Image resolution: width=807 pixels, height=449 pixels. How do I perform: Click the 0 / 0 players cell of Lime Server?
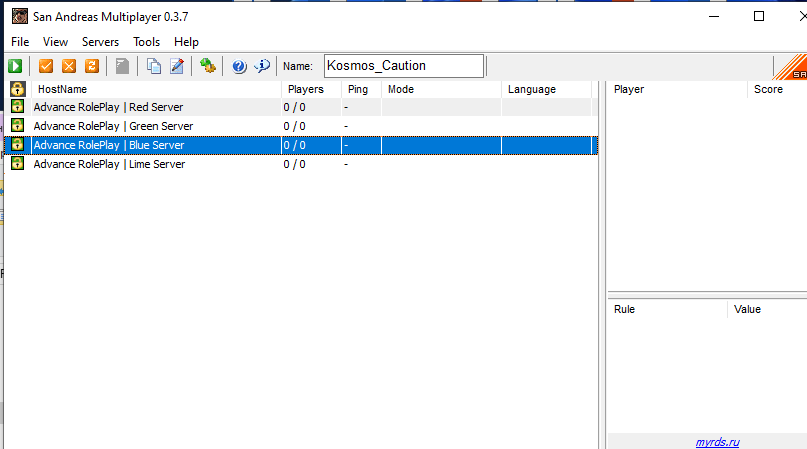294,164
